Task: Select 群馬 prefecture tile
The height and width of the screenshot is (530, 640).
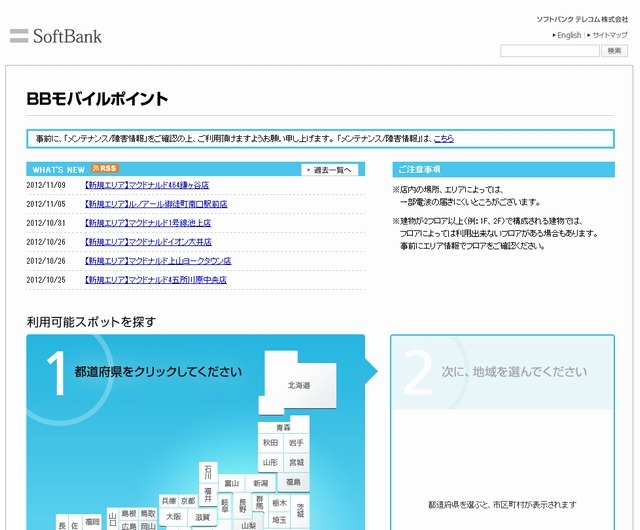Action: tap(260, 503)
